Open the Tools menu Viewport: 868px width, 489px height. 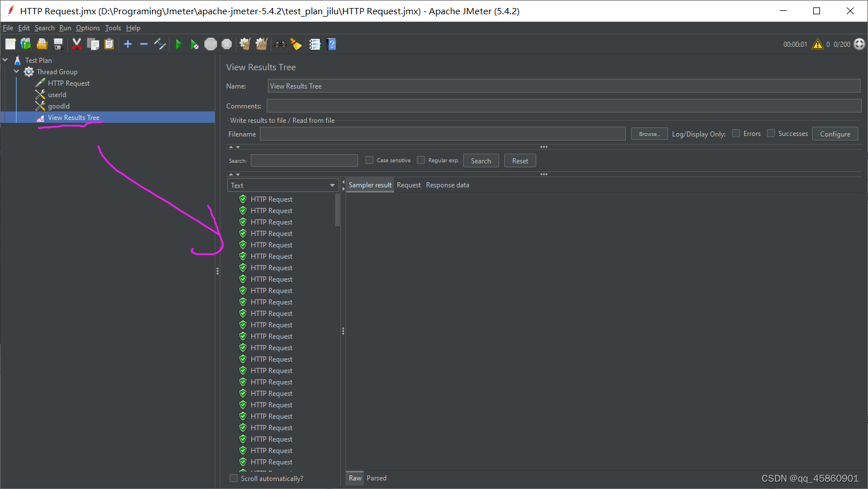click(113, 28)
